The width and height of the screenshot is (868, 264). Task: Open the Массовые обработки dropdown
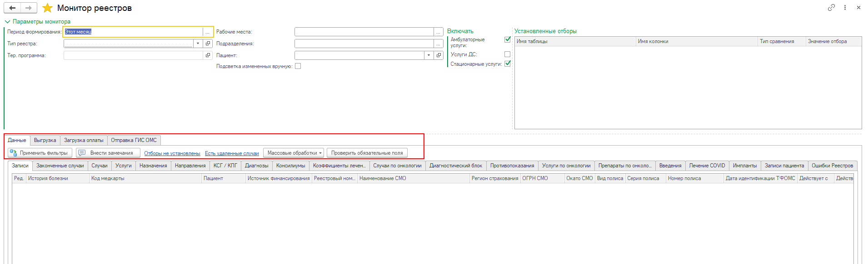click(x=294, y=153)
